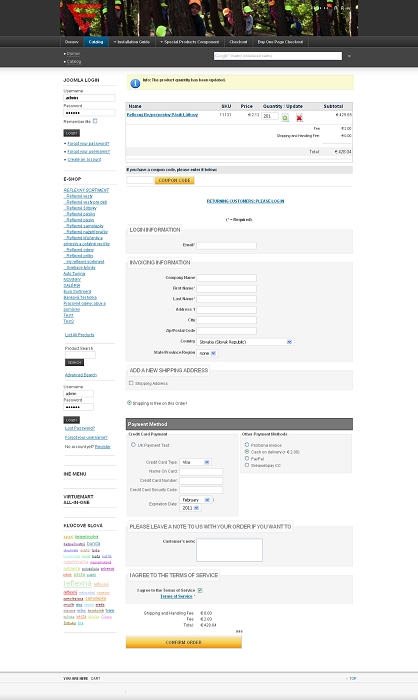Image resolution: width=418 pixels, height=700 pixels.
Task: Click the Catalog submenu link below navigation
Action: click(74, 62)
